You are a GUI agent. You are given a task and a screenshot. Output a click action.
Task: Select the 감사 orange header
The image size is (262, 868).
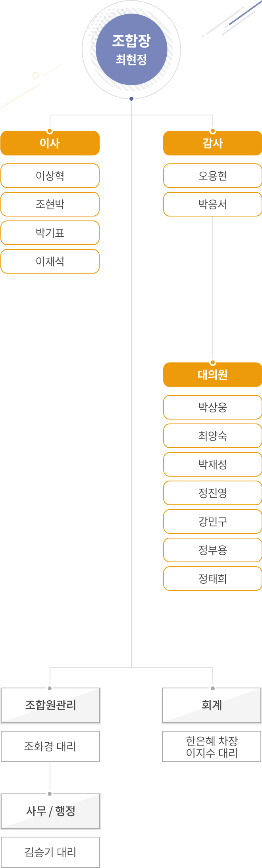pyautogui.click(x=213, y=143)
